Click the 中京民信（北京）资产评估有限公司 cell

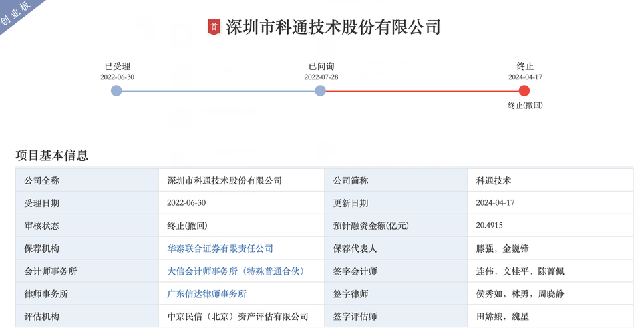click(x=242, y=316)
